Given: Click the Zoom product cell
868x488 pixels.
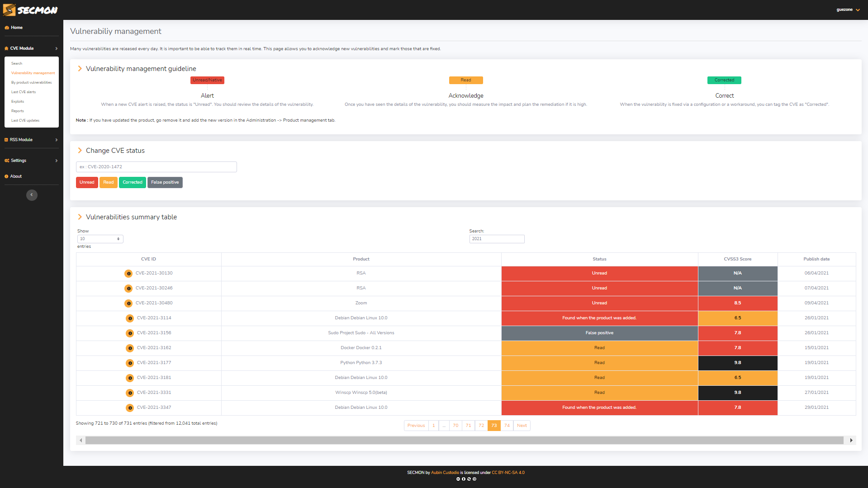Looking at the screenshot, I should 361,303.
